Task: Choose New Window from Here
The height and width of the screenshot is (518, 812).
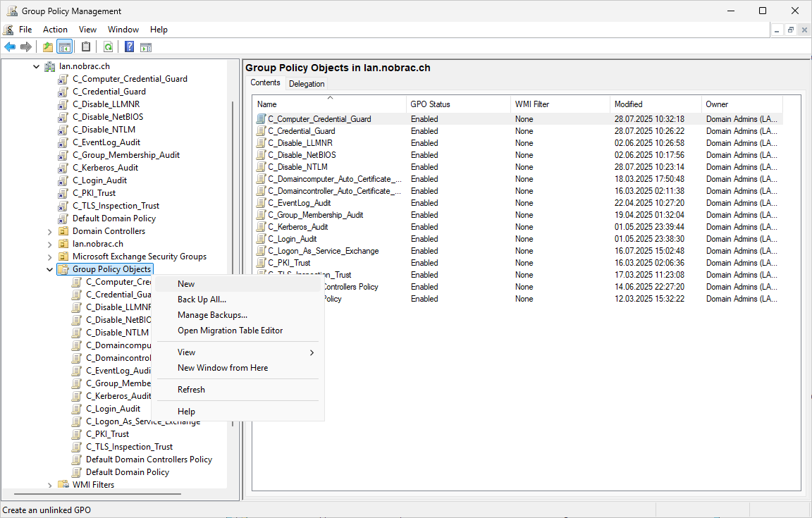Action: 238,368
